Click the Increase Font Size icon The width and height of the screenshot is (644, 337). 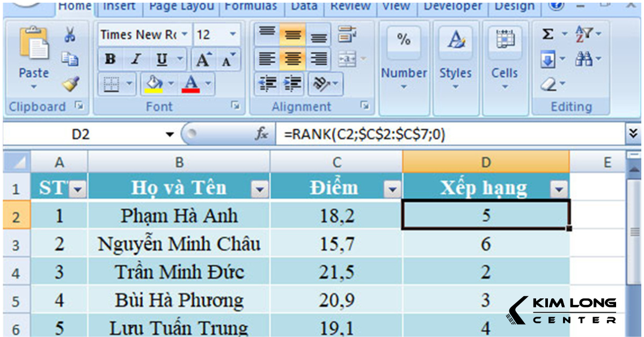[x=204, y=59]
